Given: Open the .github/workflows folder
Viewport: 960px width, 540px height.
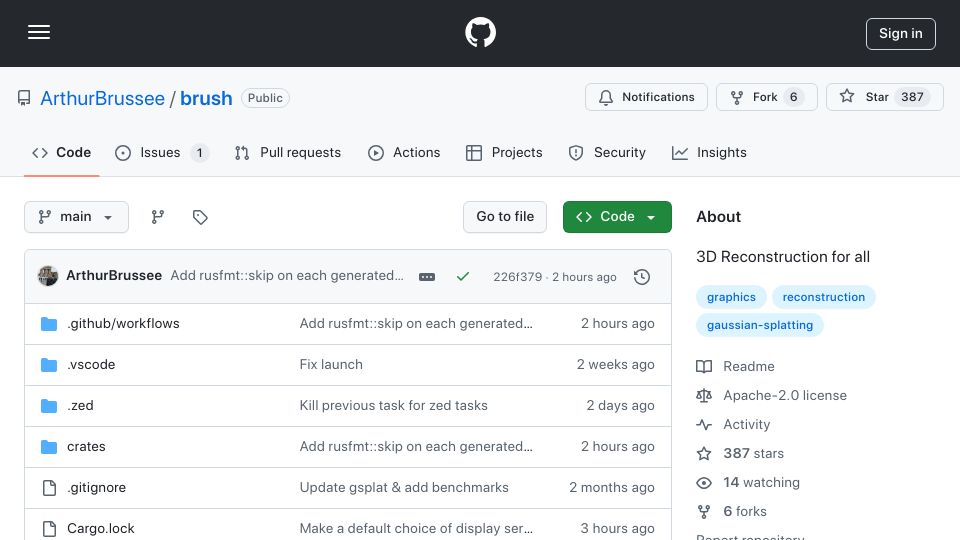Looking at the screenshot, I should (123, 323).
